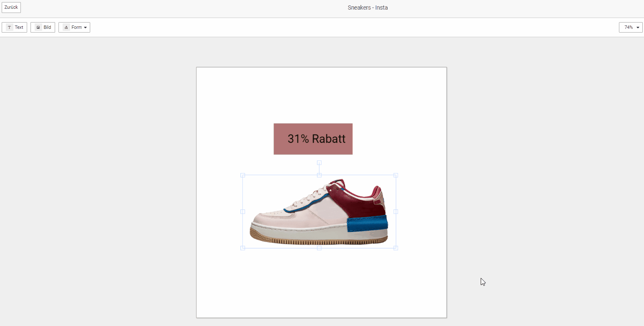Viewport: 644px width, 326px height.
Task: Open the Form shapes dropdown
Action: click(x=74, y=28)
